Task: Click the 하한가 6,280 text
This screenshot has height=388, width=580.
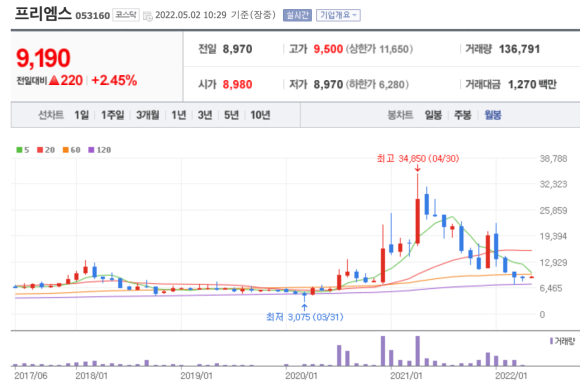Action: (x=377, y=85)
